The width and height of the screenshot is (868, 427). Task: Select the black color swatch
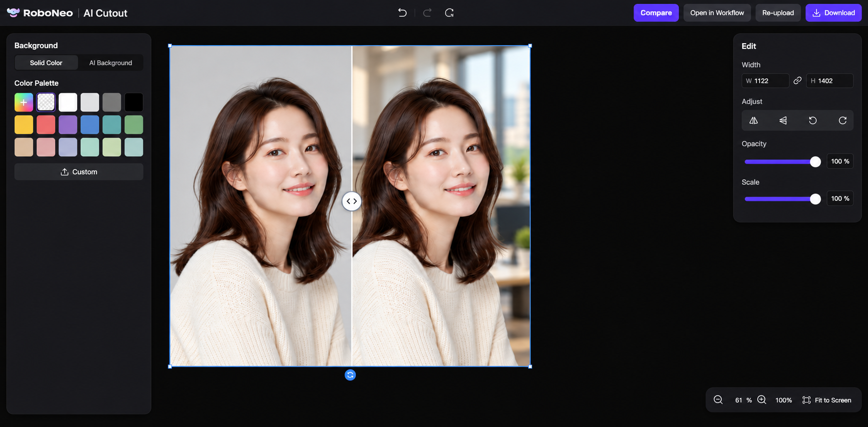click(x=134, y=102)
